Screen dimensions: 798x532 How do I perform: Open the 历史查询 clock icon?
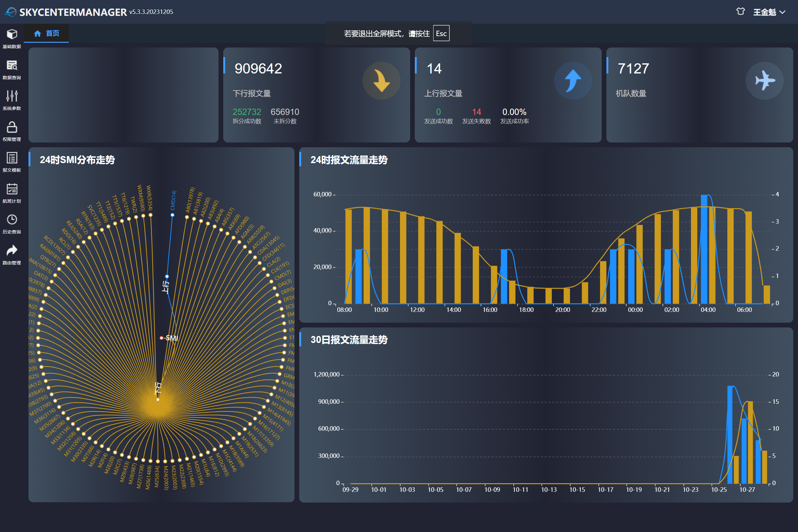12,219
